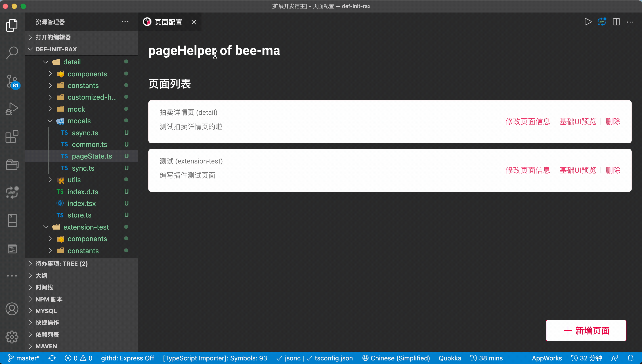This screenshot has width=642, height=364.
Task: Open the Extensions view
Action: tap(12, 136)
